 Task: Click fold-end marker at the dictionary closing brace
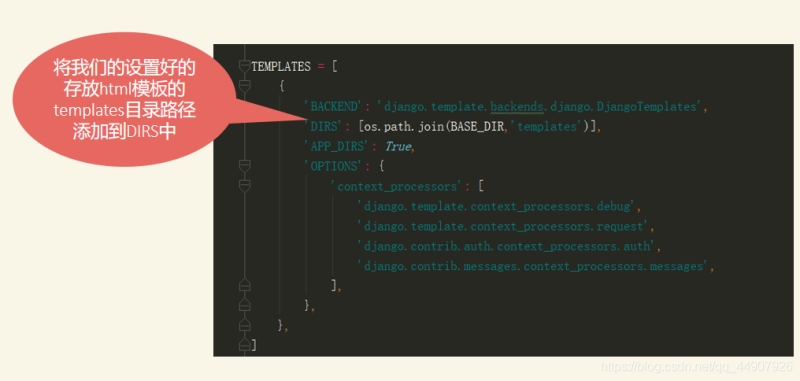pos(245,325)
